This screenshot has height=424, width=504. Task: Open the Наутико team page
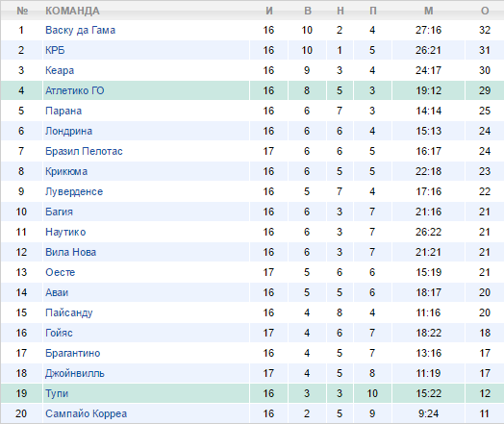(65, 232)
